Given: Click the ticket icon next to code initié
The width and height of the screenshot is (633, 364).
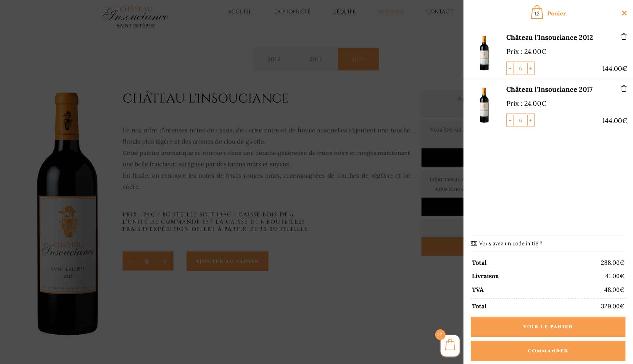Looking at the screenshot, I should pyautogui.click(x=474, y=243).
